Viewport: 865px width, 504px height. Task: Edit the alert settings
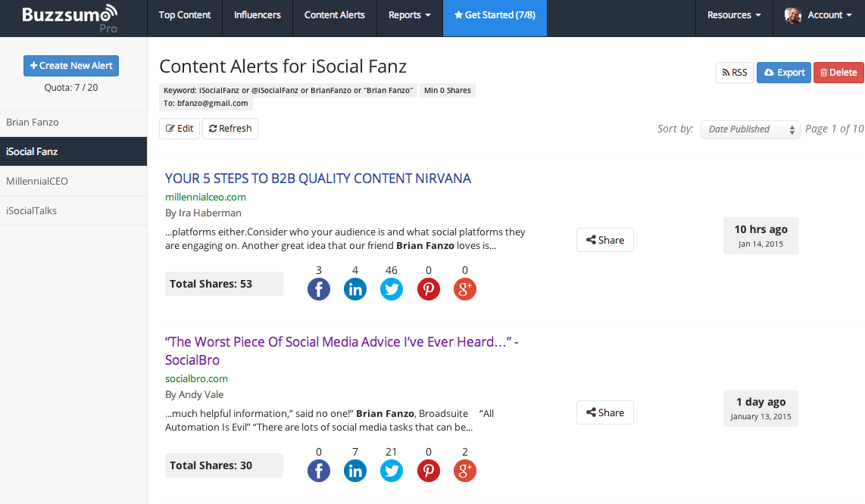click(180, 129)
